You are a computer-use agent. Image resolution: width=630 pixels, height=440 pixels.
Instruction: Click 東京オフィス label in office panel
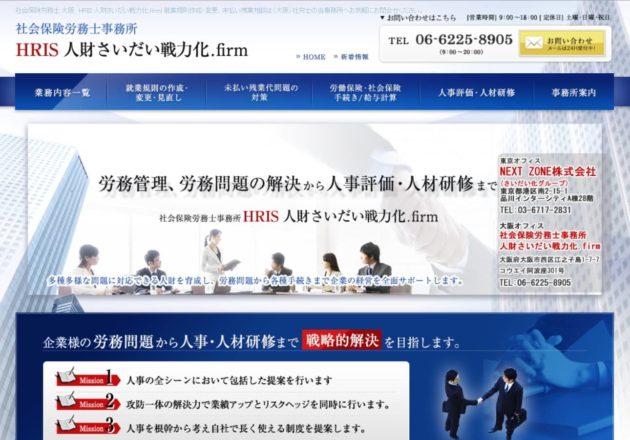[520, 160]
